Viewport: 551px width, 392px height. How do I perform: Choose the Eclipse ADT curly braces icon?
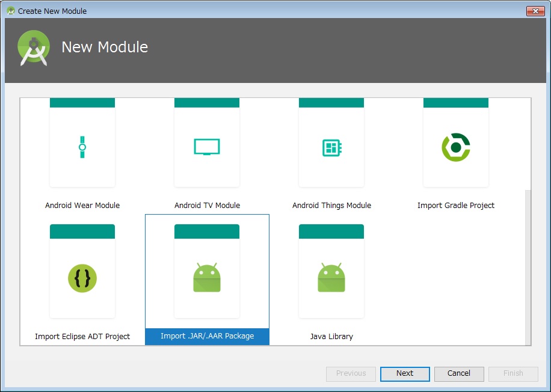pos(82,278)
